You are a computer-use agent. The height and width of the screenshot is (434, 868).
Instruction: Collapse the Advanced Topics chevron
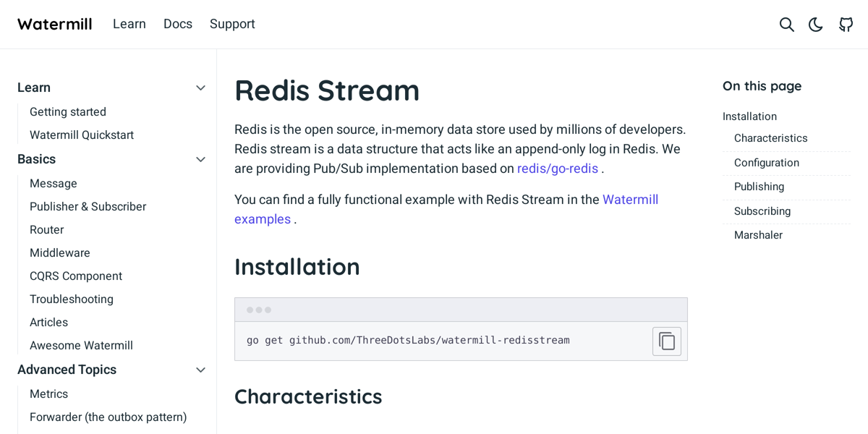[x=200, y=370]
